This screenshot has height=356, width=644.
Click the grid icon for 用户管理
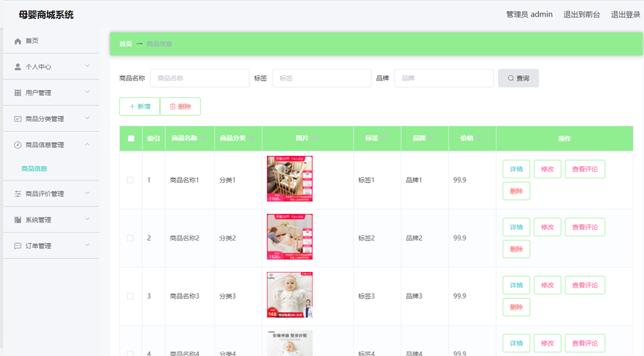(x=17, y=93)
